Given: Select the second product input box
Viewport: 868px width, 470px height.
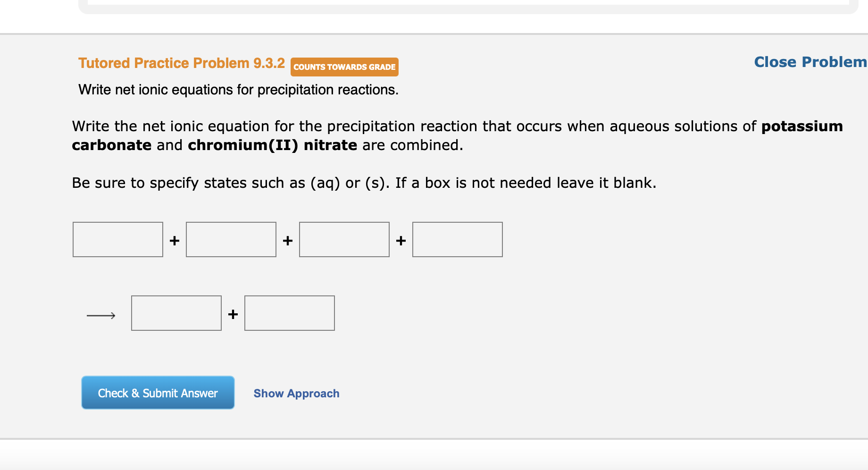Looking at the screenshot, I should 289,313.
